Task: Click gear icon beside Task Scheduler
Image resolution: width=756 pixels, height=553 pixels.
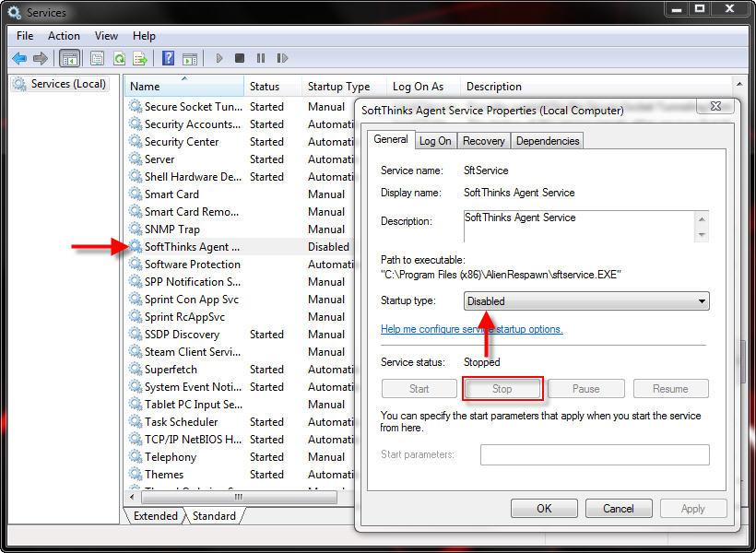Action: pyautogui.click(x=135, y=421)
